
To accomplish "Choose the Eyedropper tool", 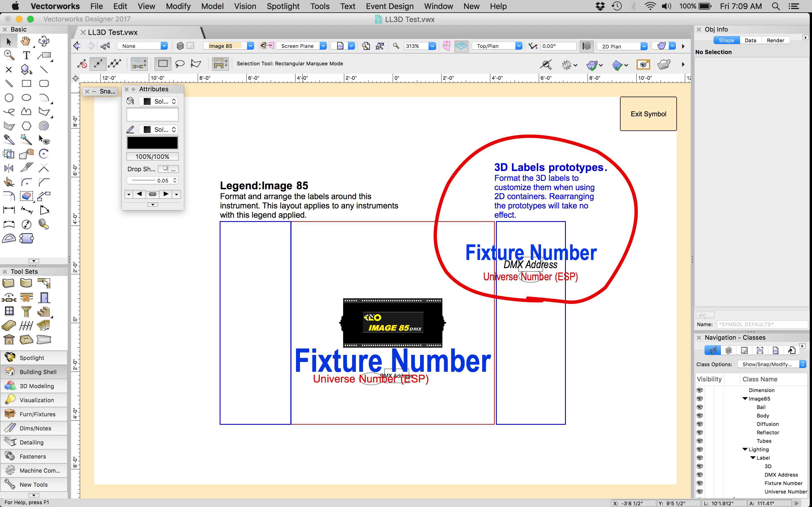I will (x=9, y=140).
